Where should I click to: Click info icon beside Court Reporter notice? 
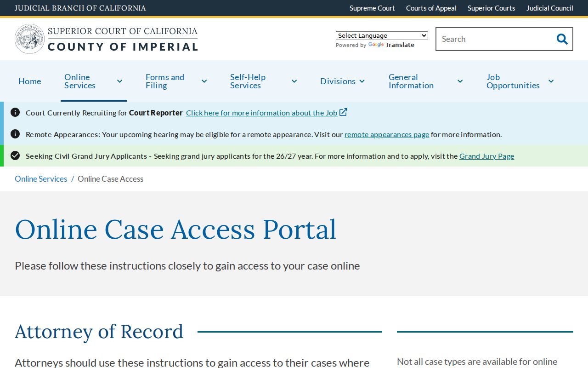click(15, 112)
